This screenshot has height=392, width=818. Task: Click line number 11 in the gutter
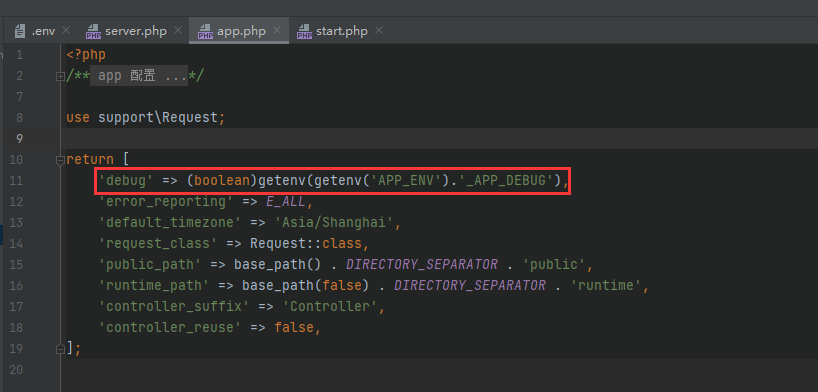click(16, 181)
